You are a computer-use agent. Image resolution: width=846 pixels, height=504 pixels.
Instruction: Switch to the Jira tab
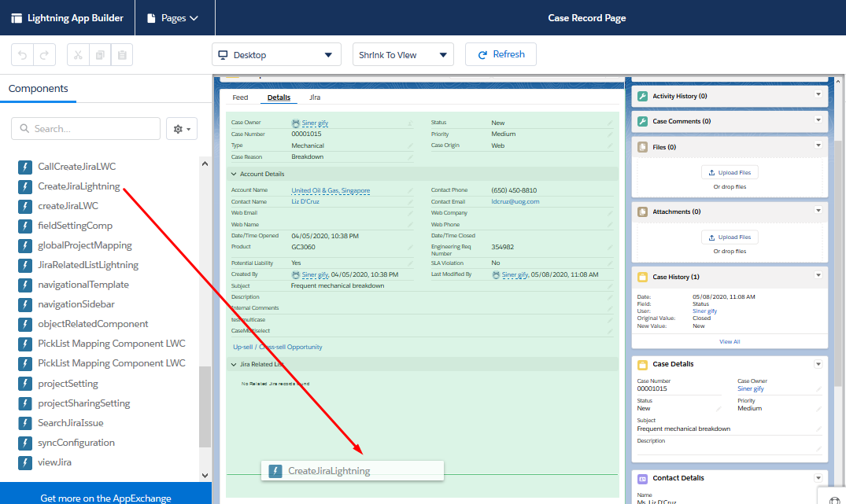pyautogui.click(x=315, y=97)
